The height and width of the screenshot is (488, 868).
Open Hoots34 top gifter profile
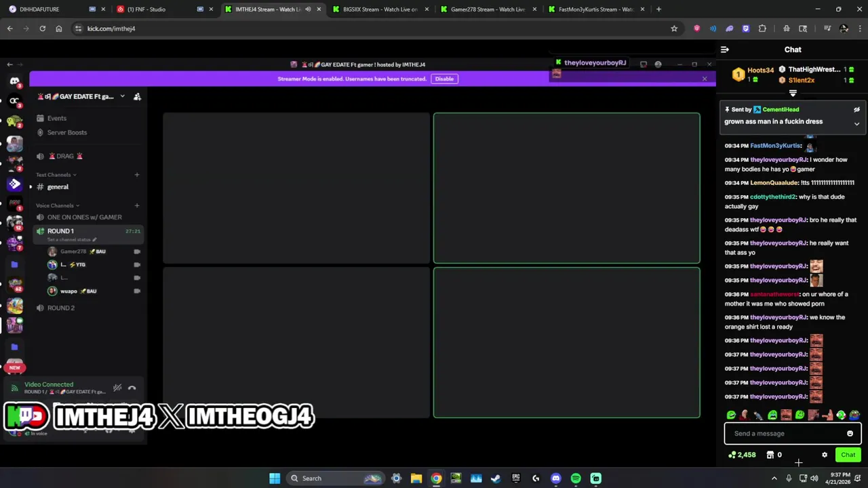[x=760, y=70]
